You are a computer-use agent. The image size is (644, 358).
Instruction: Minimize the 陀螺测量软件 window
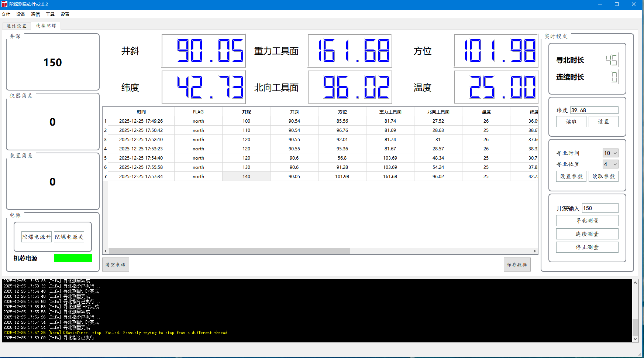600,4
